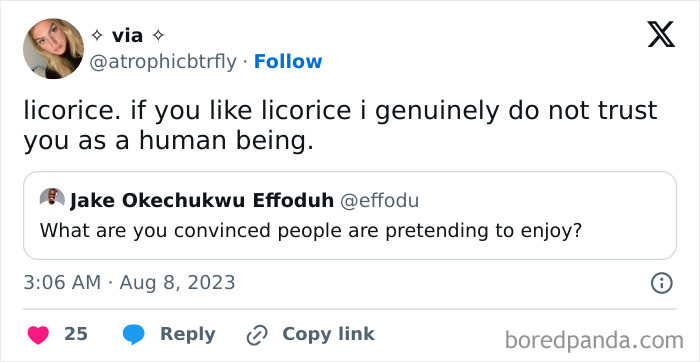Like the tweet with the pink heart

(38, 335)
